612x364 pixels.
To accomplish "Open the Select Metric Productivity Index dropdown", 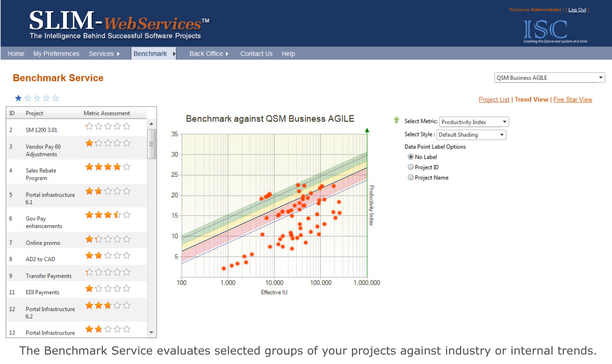I will pyautogui.click(x=474, y=122).
